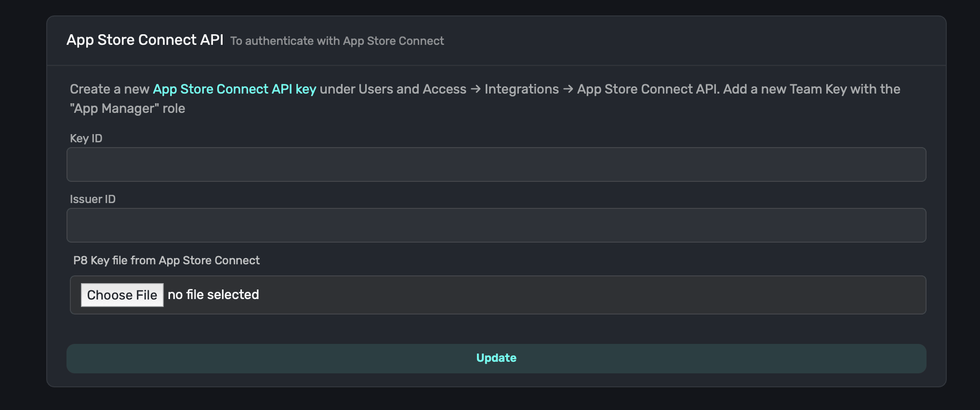
Task: Click the 'To authenticate with App Store Connect' subtitle
Action: pyautogui.click(x=337, y=41)
